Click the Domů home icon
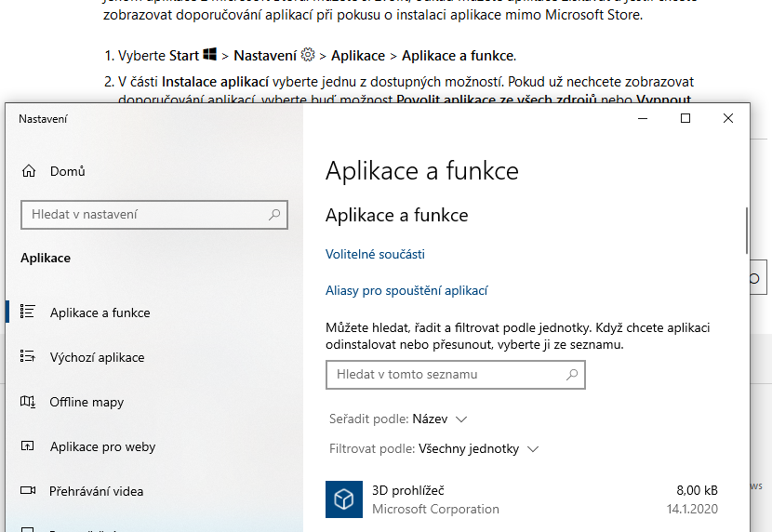 29,171
